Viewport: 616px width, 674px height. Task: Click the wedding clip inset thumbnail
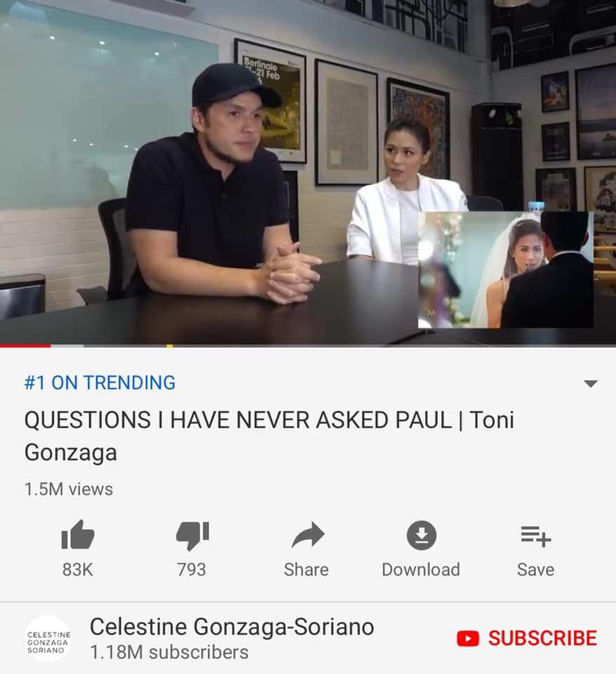(506, 270)
